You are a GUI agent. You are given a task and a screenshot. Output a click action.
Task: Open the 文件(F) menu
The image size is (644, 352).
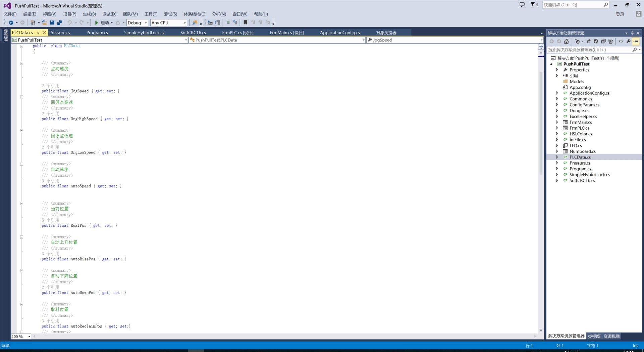10,14
